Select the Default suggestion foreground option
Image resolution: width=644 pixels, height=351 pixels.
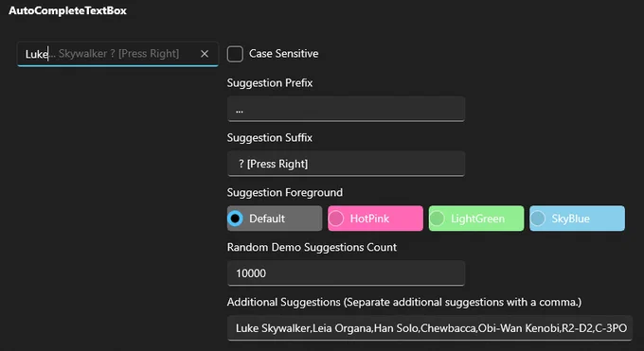click(275, 219)
